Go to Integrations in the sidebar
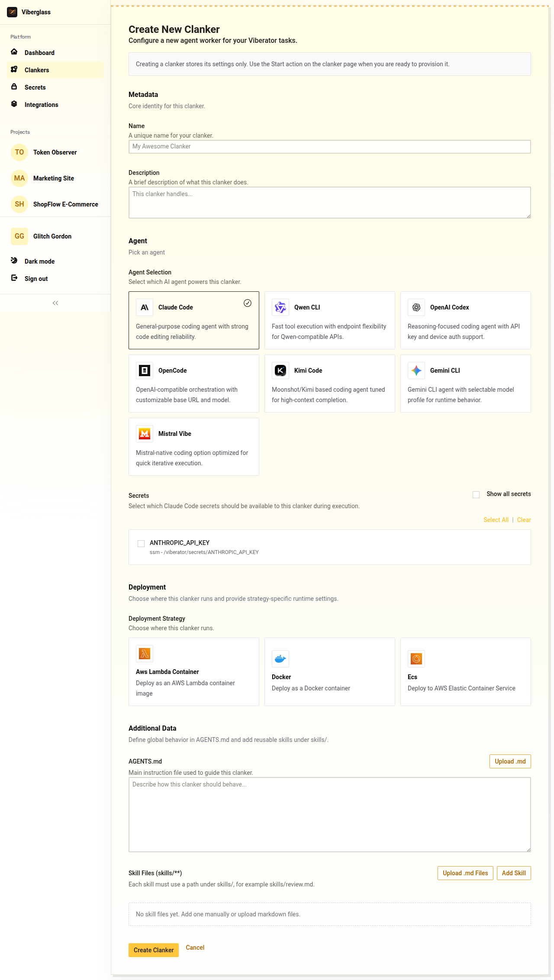 point(41,105)
